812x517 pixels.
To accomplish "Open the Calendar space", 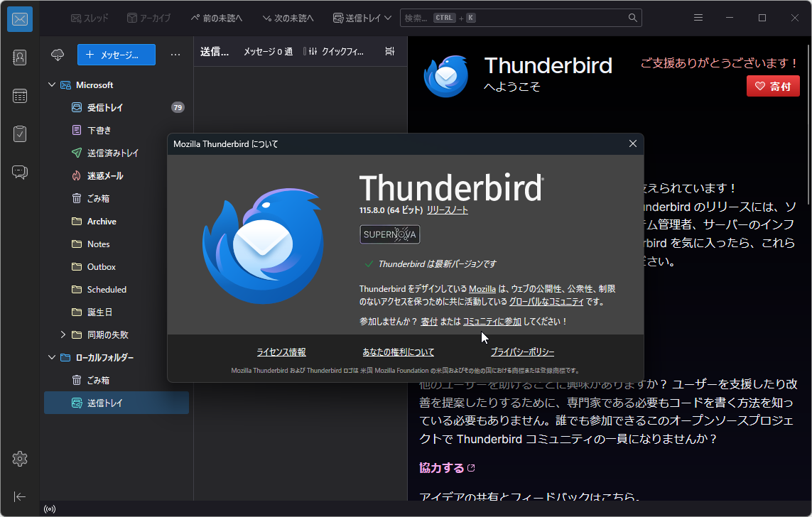I will point(19,95).
